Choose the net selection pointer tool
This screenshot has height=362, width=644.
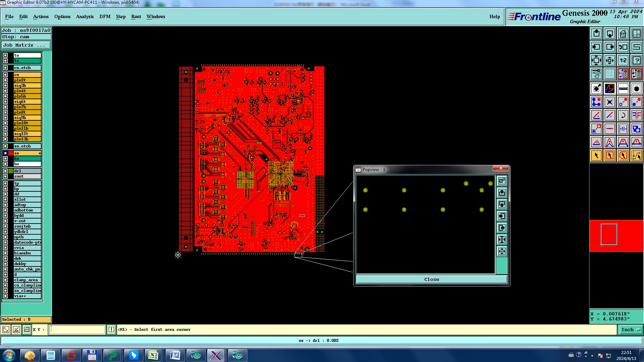(636, 156)
